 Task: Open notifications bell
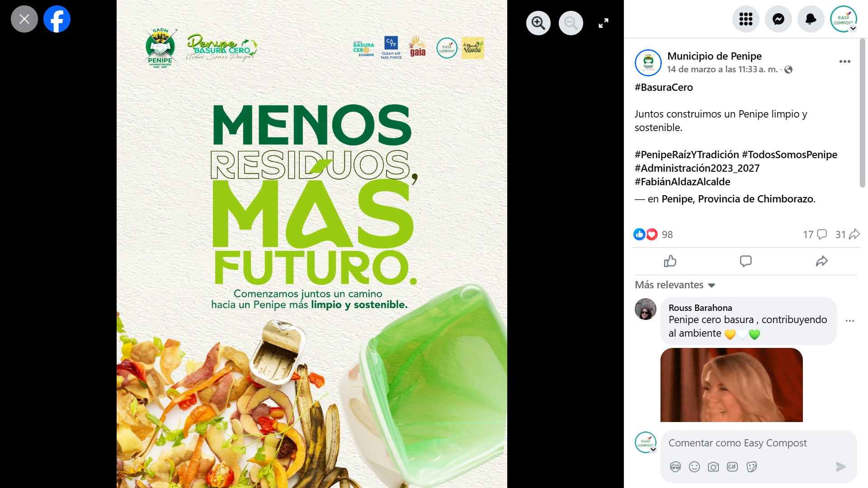pos(811,19)
